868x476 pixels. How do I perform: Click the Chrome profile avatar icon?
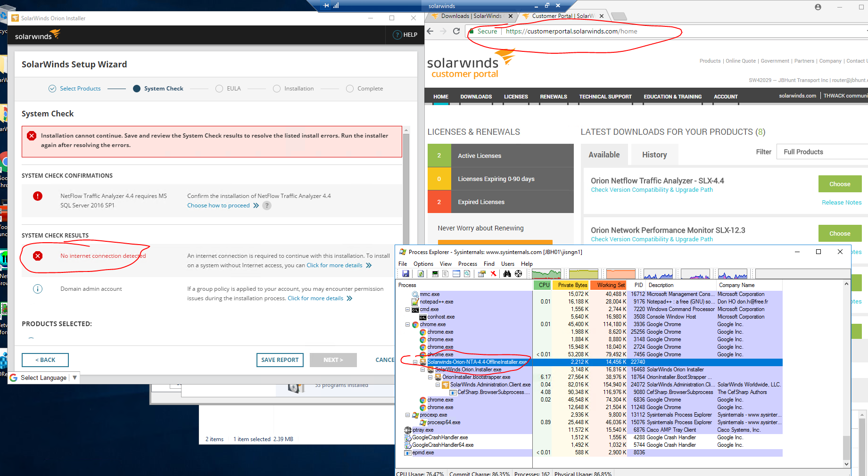(818, 7)
